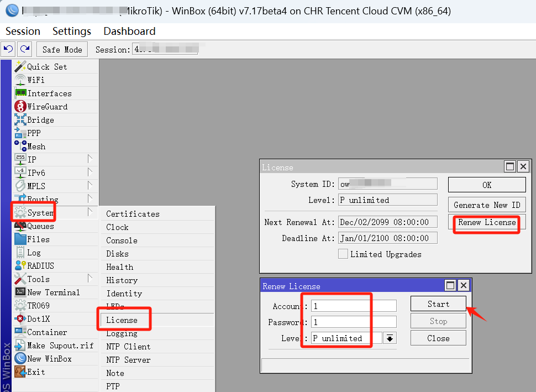Open the Log icon

[20, 253]
